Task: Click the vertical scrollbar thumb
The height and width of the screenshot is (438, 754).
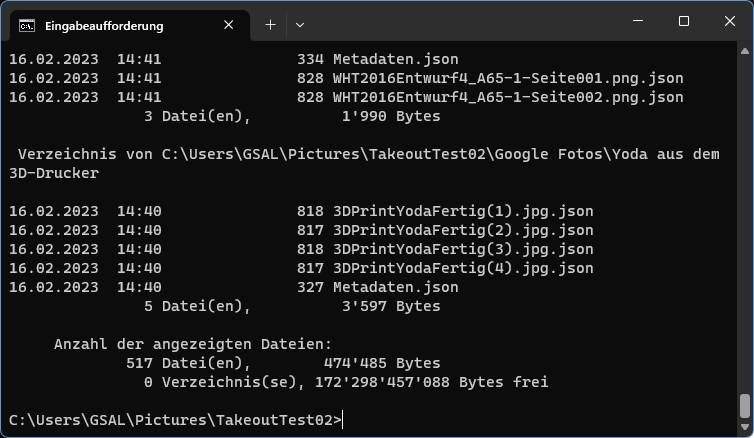Action: [743, 406]
